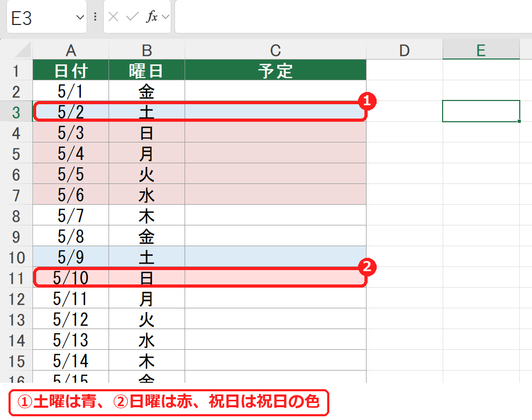
Task: Click the Name Box showing E3
Action: click(47, 17)
